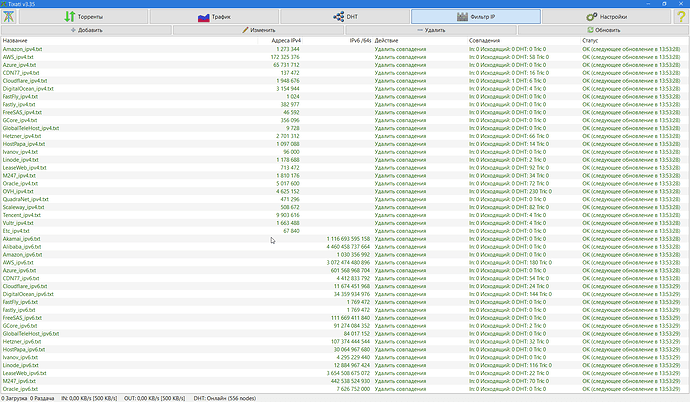Select the Akamai_ipv6.txt entry
The height and width of the screenshot is (402, 690).
(x=345, y=239)
